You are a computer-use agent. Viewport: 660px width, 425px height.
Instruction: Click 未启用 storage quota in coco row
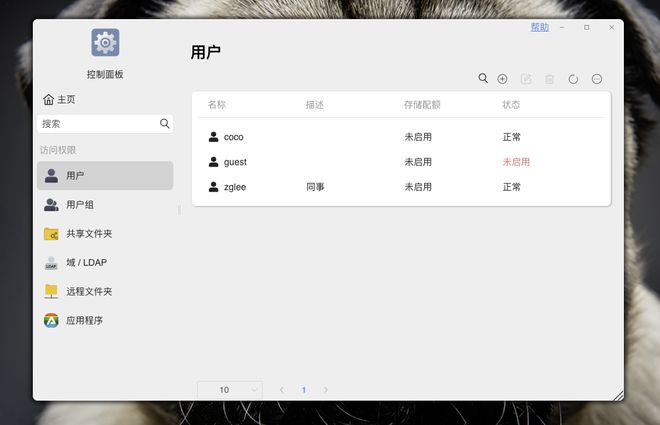click(x=418, y=137)
